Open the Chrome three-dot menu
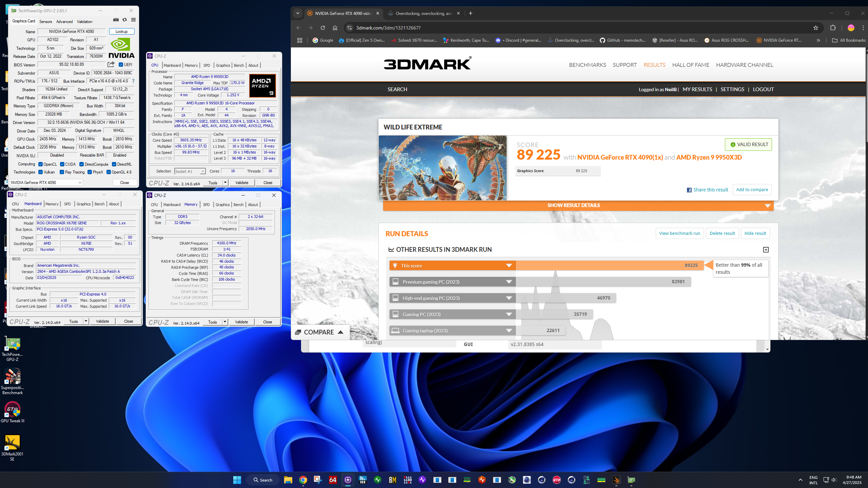Viewport: 868px width, 488px height. pyautogui.click(x=863, y=28)
